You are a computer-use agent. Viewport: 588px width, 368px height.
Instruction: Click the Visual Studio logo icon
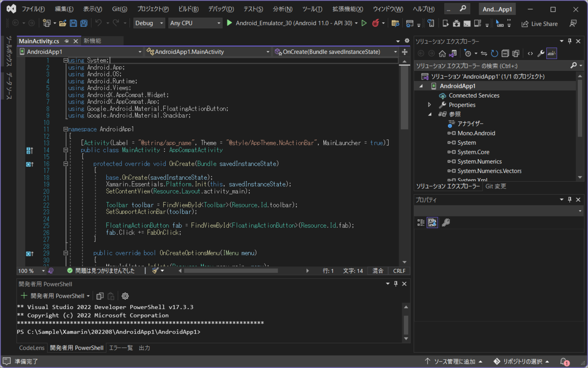11,9
